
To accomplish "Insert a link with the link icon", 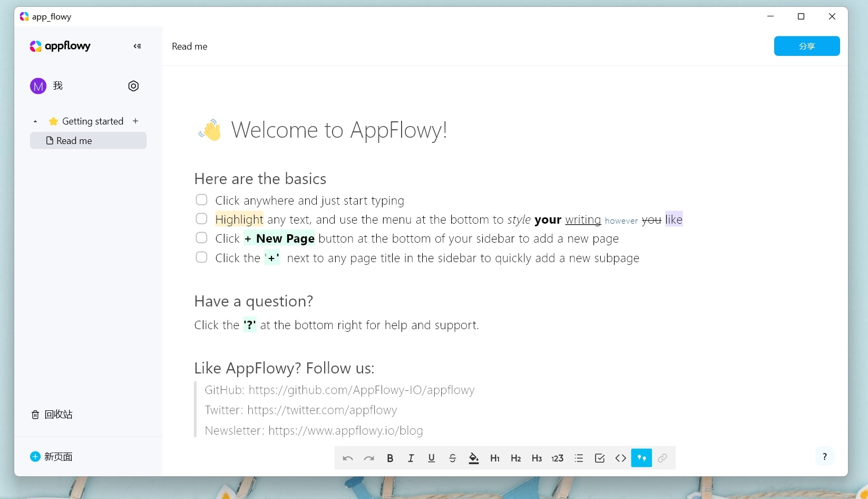I will coord(662,458).
